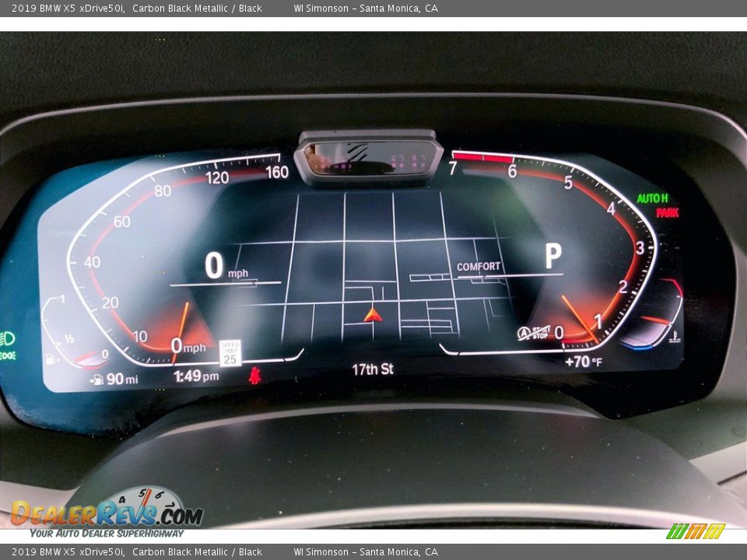Click the 10 mark on the speedometer

(139, 337)
